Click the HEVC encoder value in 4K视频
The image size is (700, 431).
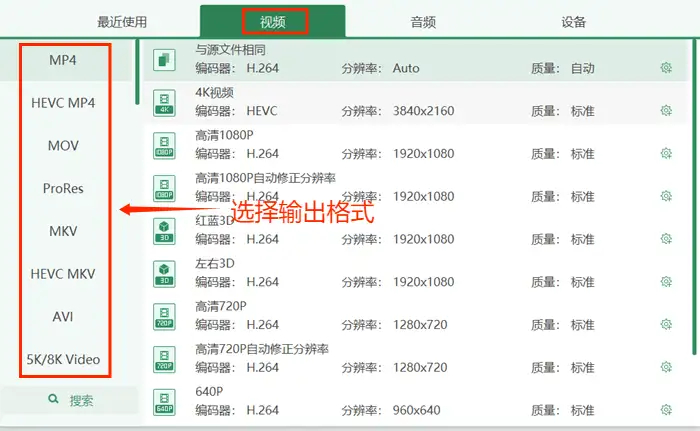click(262, 111)
